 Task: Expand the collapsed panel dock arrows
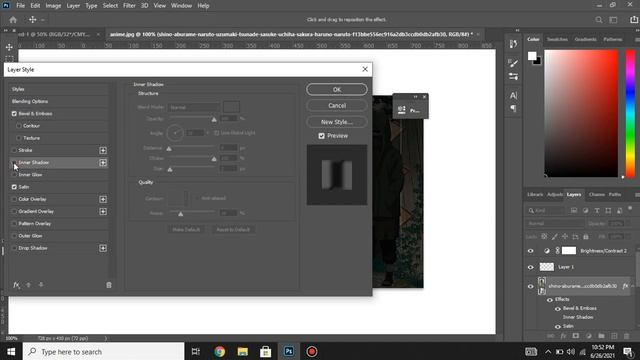click(x=517, y=30)
